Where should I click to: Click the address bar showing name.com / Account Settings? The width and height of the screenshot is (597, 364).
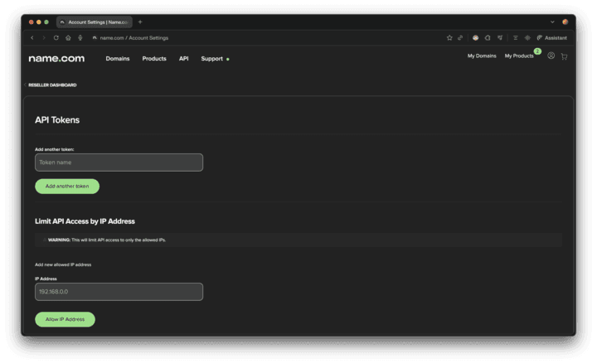click(x=134, y=38)
